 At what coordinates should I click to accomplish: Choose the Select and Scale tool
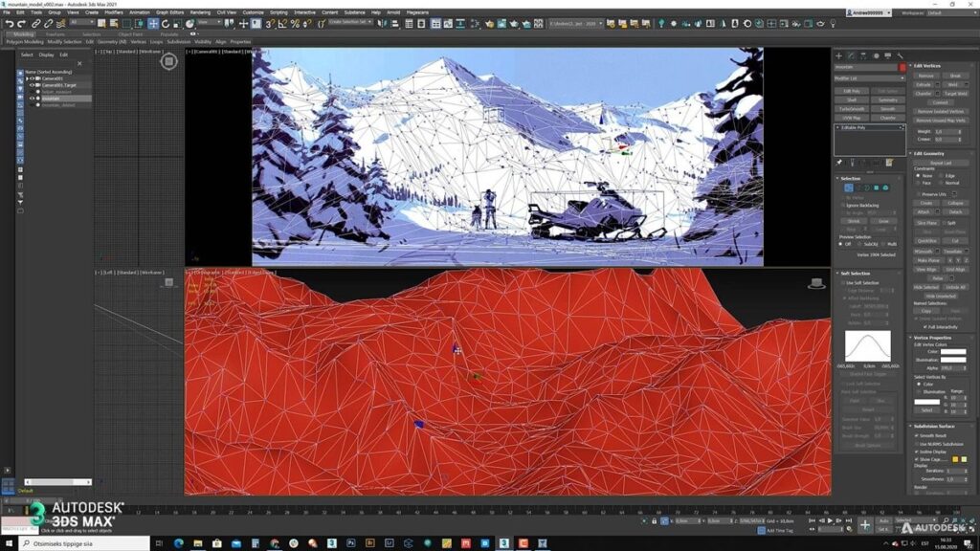click(177, 24)
